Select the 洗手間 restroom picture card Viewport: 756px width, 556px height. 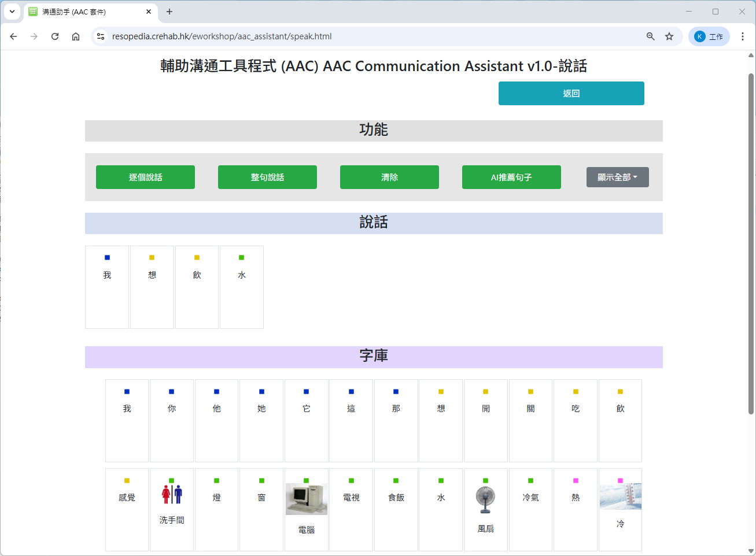tap(172, 509)
